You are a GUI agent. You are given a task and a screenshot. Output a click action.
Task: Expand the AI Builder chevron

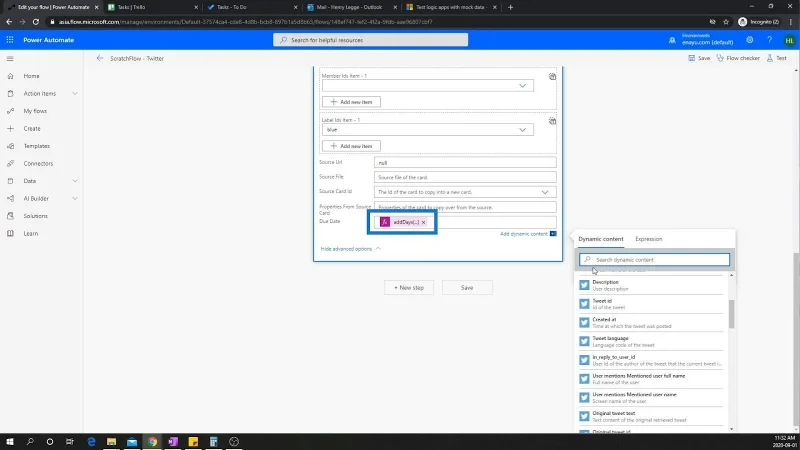click(75, 198)
